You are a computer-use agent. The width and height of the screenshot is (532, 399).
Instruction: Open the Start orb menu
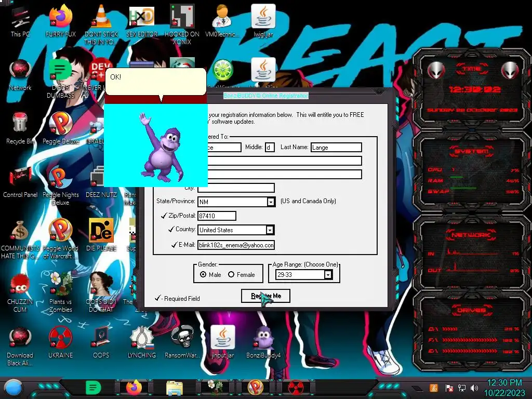(14, 388)
